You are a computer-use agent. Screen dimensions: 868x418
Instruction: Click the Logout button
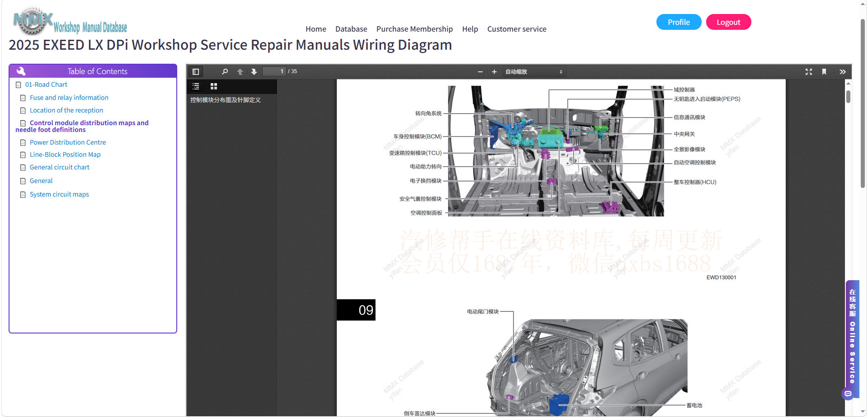pos(728,22)
